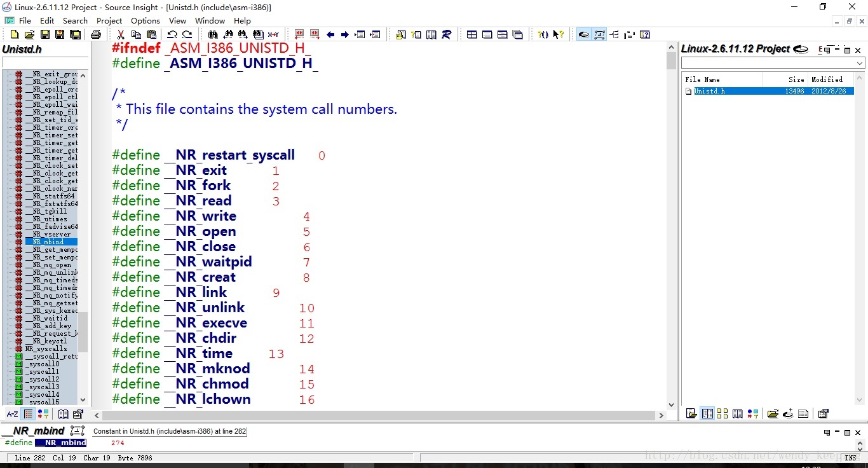
Task: Search forward with binoculars right-arrow icon
Action: [243, 34]
